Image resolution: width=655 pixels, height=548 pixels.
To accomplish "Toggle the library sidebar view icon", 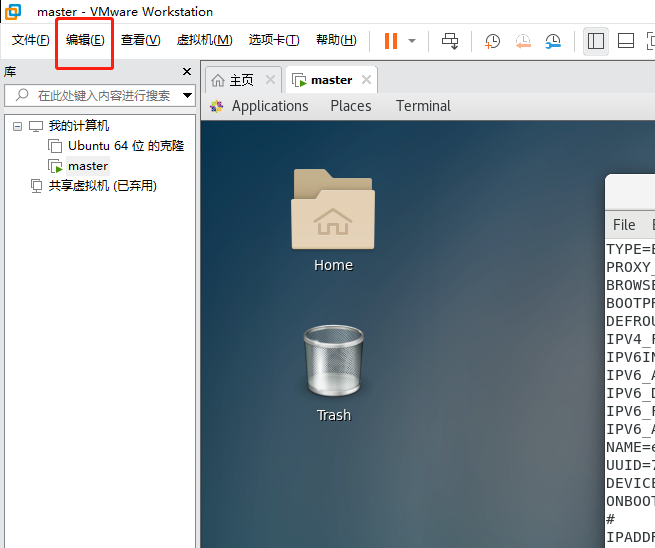I will pos(596,41).
